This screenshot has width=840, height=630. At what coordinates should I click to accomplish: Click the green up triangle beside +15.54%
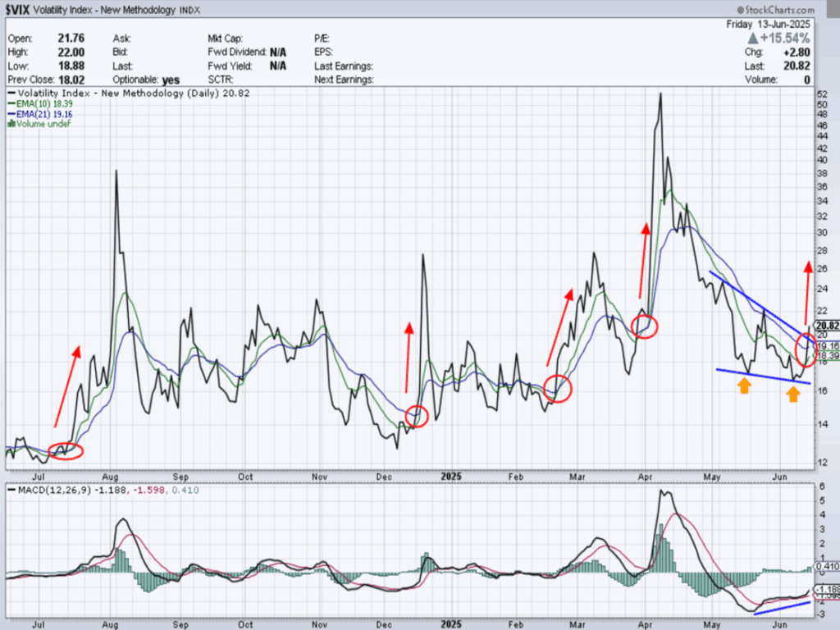point(752,39)
